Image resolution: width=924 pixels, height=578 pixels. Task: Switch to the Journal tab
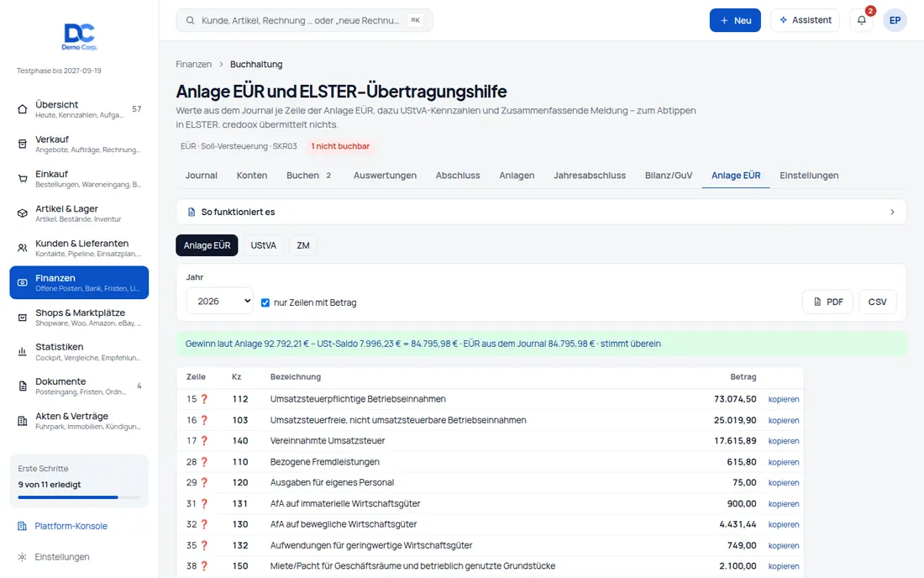(202, 176)
